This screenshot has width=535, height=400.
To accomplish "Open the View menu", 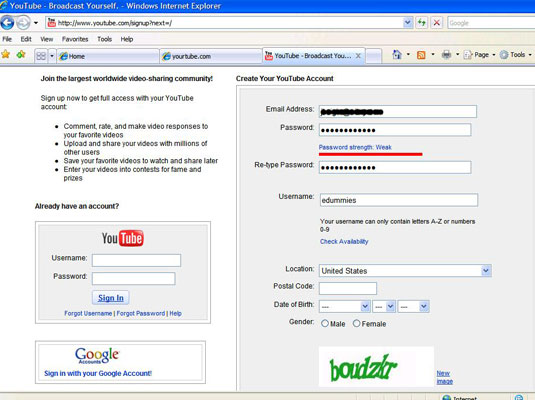I will point(47,39).
